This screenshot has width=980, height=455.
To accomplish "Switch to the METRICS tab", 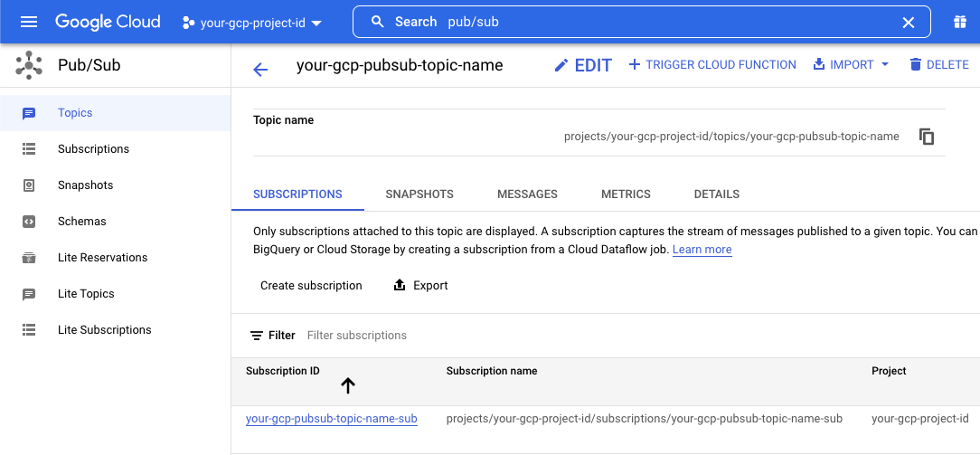I will click(626, 194).
